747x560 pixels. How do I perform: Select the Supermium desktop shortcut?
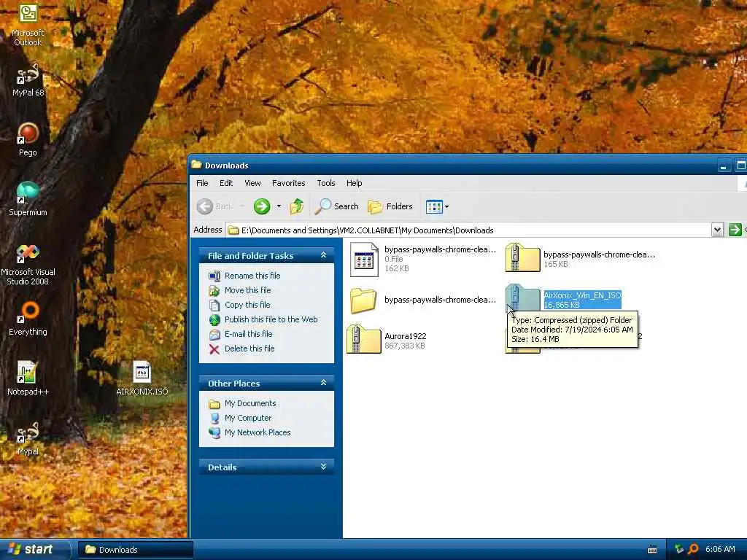(28, 199)
